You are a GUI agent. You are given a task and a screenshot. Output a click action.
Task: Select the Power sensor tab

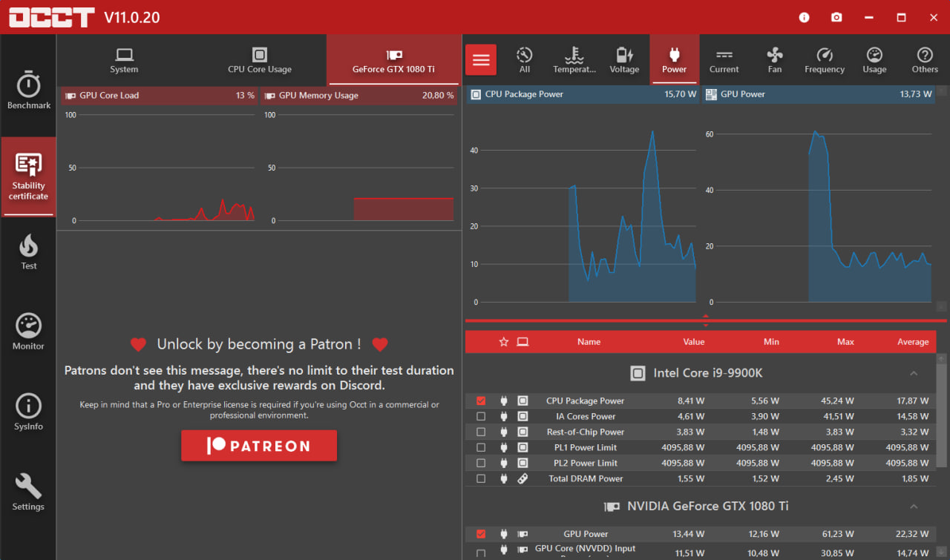(674, 60)
